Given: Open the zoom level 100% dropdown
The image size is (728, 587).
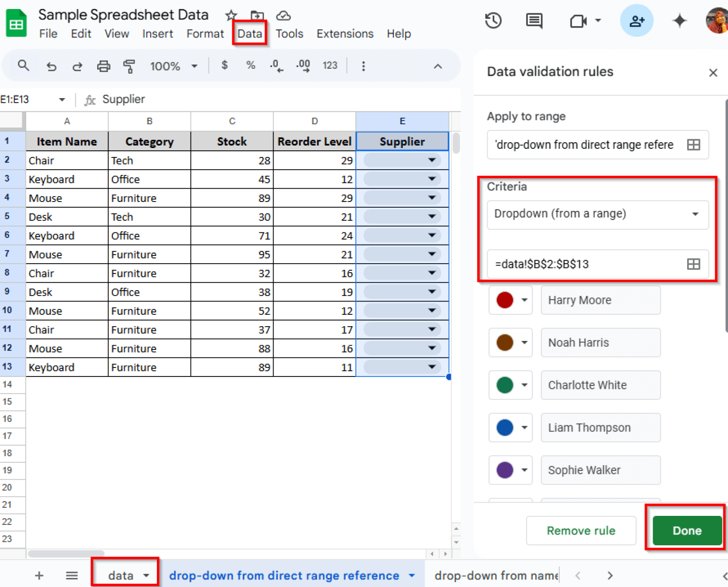Looking at the screenshot, I should click(x=174, y=66).
